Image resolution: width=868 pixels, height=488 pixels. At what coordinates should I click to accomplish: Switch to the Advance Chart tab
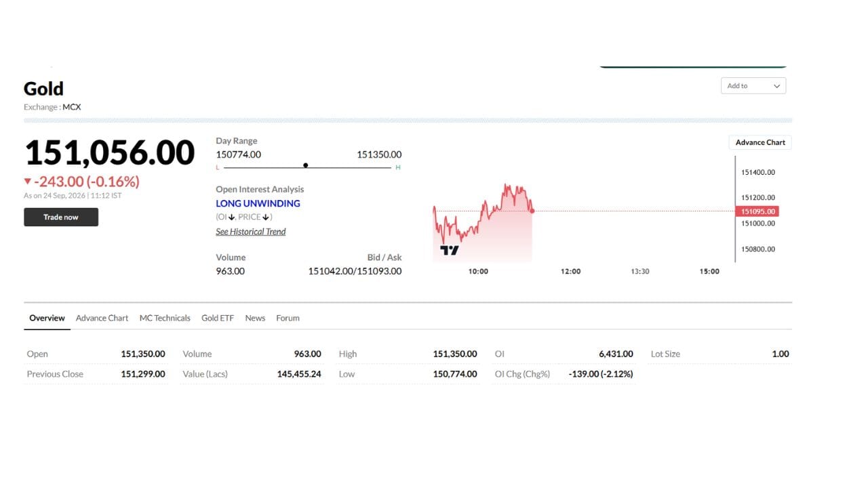click(x=102, y=318)
